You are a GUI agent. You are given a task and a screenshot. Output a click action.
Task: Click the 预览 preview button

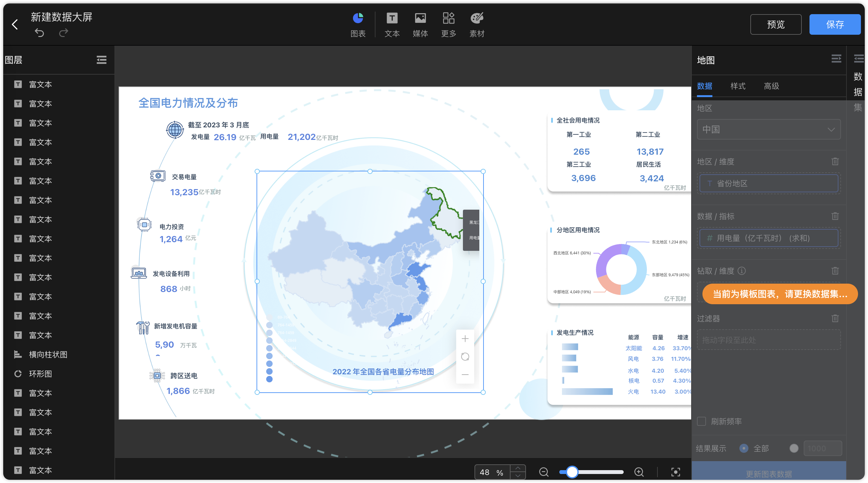click(x=775, y=24)
